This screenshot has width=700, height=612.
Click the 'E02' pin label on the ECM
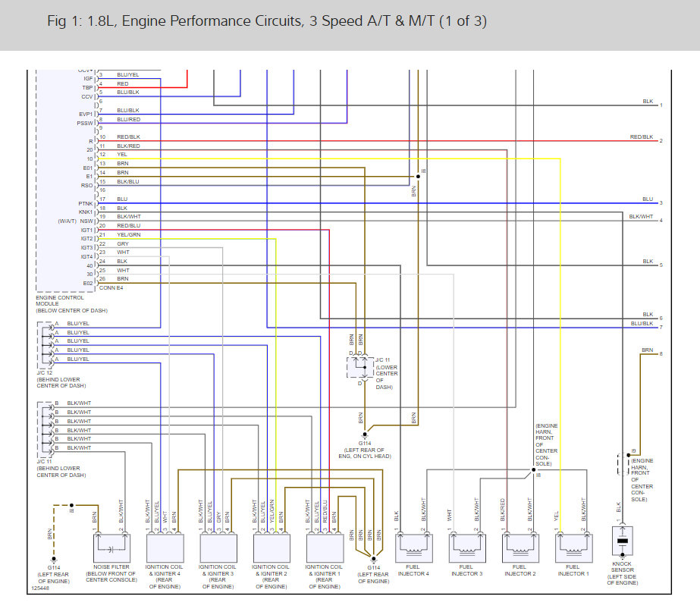88,284
